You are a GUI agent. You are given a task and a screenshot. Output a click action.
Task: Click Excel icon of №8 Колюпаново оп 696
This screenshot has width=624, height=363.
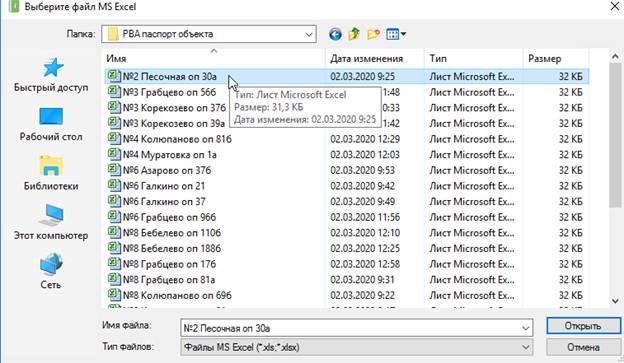pyautogui.click(x=114, y=295)
